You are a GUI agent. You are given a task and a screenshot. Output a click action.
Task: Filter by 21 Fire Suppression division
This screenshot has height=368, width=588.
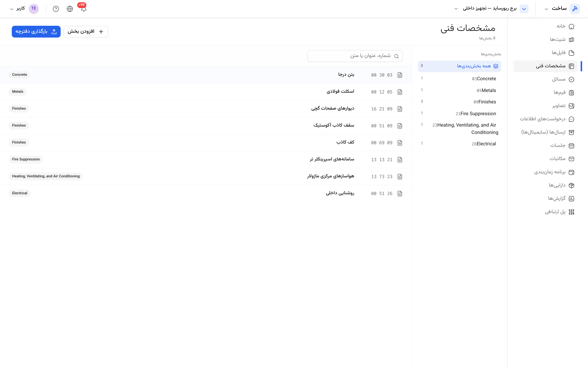(459, 113)
